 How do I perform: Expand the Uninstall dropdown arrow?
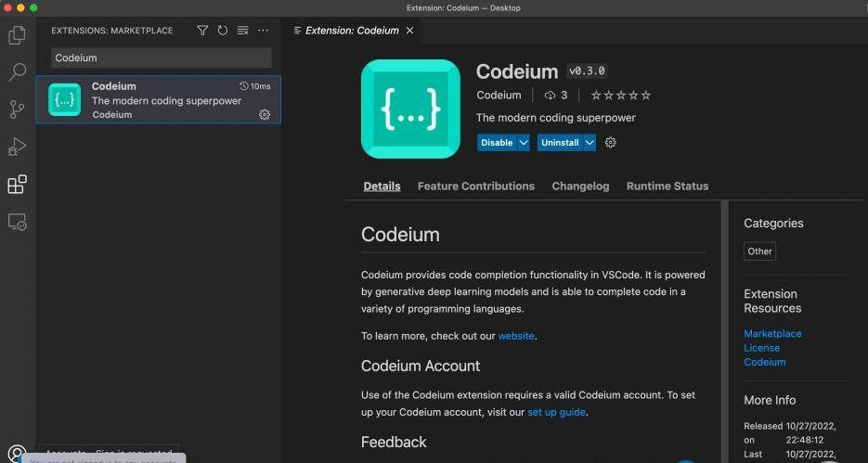tap(589, 142)
